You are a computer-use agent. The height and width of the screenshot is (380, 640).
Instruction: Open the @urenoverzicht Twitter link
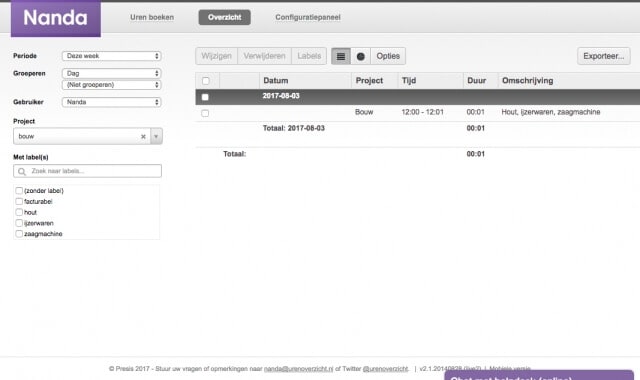385,369
